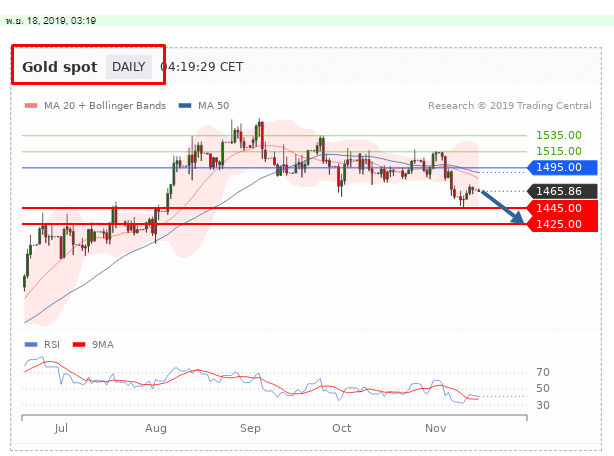Click the 1515.00 resistance level label
614x456 pixels.
[559, 151]
